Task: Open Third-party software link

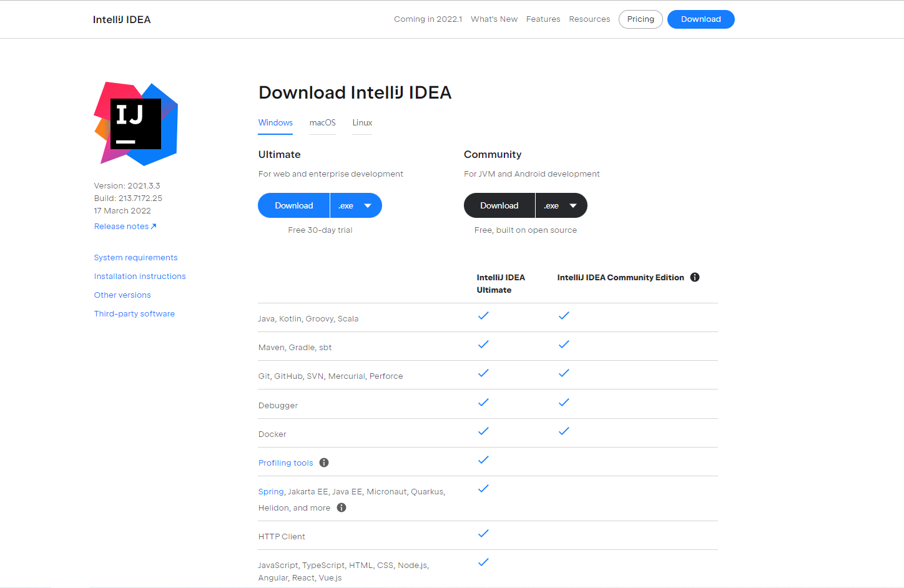Action: click(x=134, y=314)
